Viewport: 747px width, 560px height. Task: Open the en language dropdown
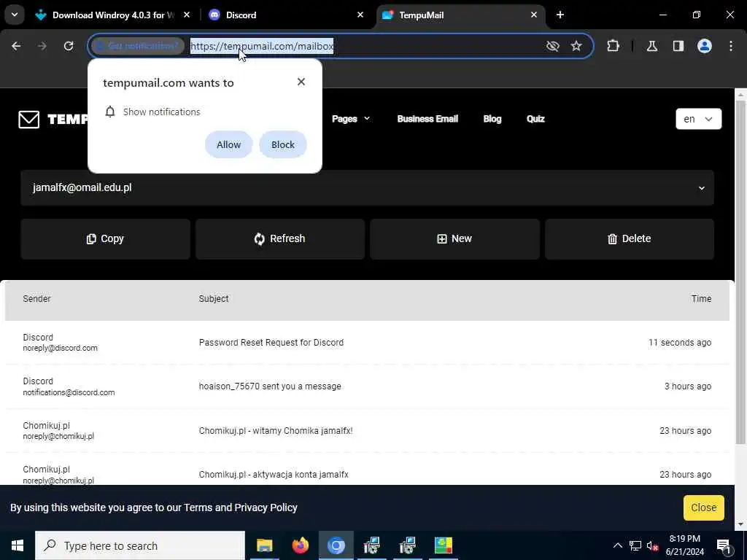tap(698, 119)
